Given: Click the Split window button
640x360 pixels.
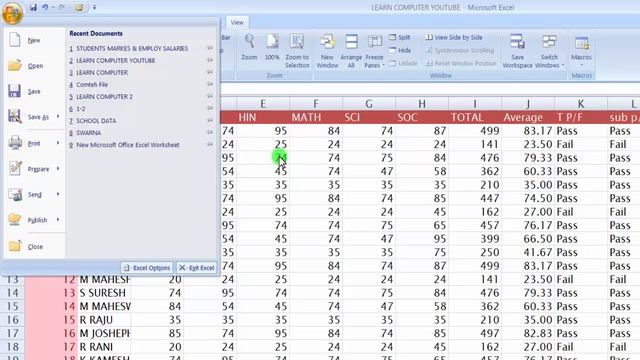Looking at the screenshot, I should pos(400,38).
